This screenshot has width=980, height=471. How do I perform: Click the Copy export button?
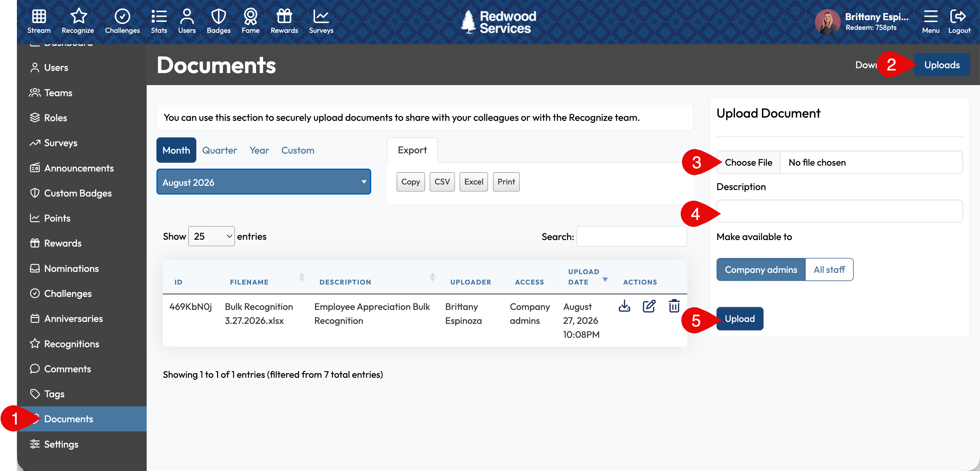click(x=410, y=182)
